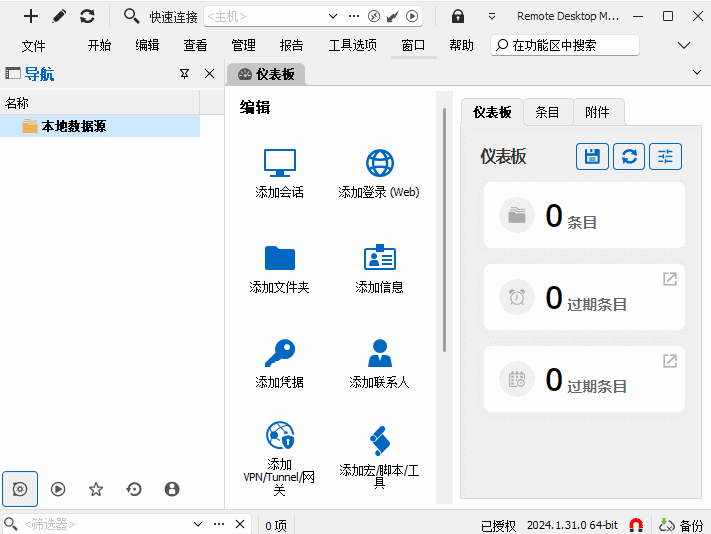
Task: Select the 本地数据源 tree item
Action: [x=100, y=126]
